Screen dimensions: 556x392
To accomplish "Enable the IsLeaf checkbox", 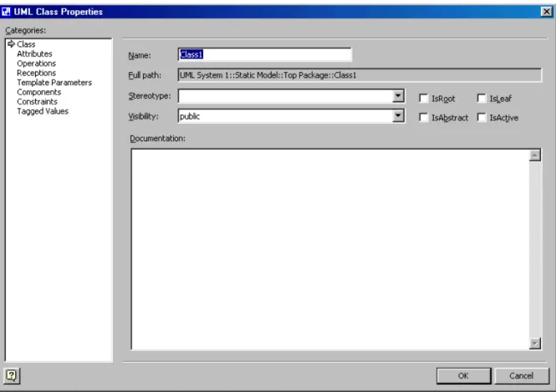I will click(482, 98).
